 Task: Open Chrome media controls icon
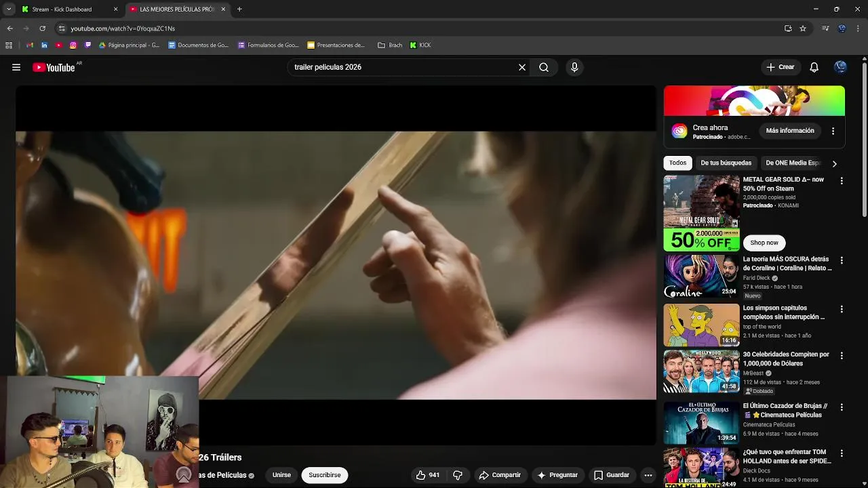(x=825, y=28)
